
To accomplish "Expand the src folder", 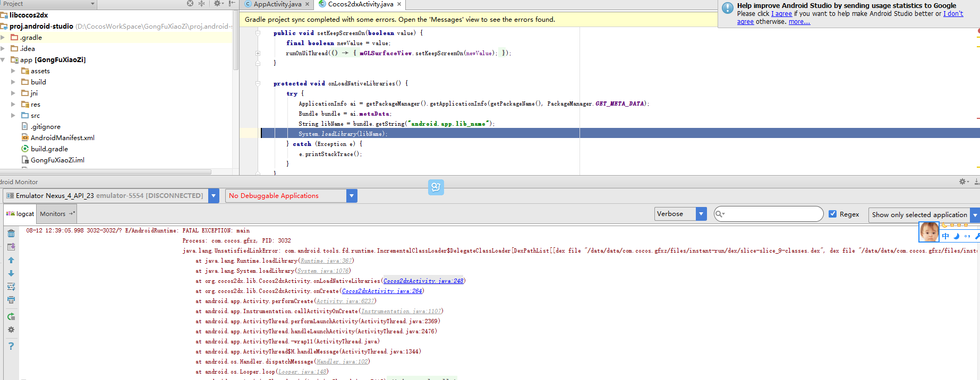I will point(13,115).
